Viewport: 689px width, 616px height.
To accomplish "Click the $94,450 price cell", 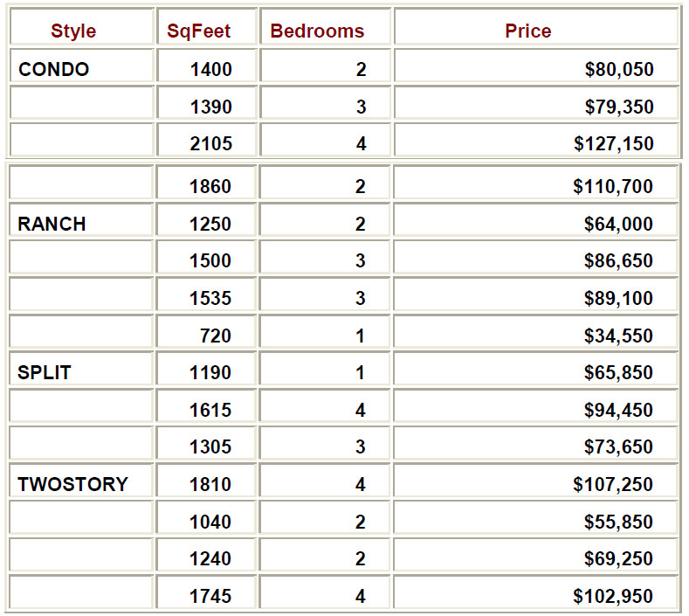I will 619,410.
